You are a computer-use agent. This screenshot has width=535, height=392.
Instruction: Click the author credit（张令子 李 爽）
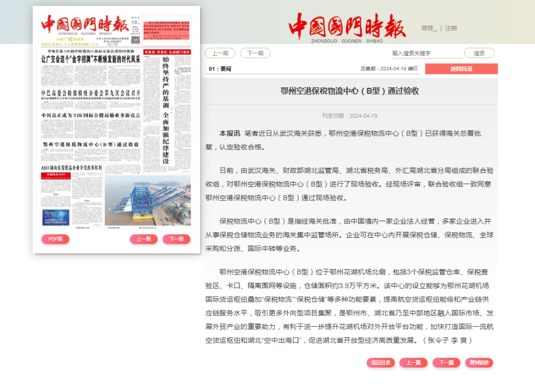pos(447,340)
